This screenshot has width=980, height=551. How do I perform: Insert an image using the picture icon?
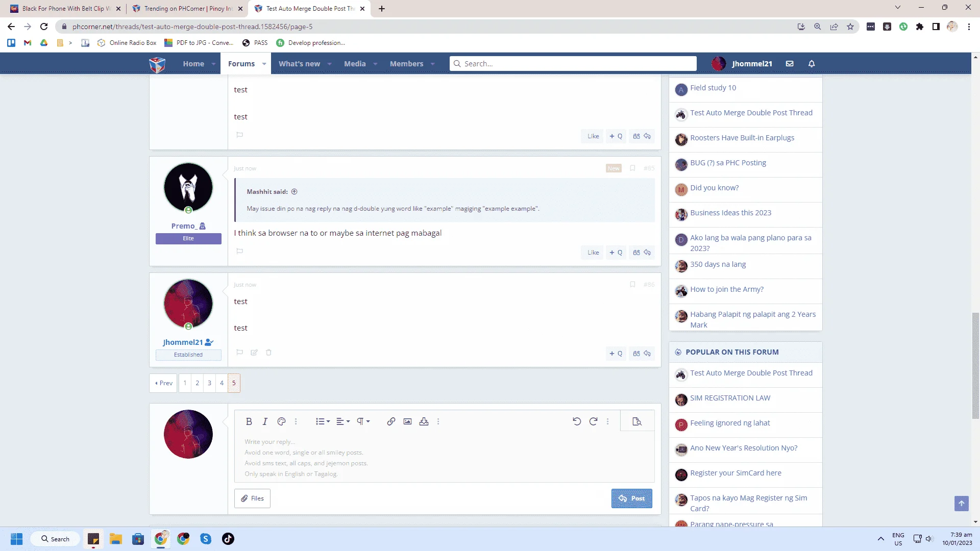click(407, 421)
